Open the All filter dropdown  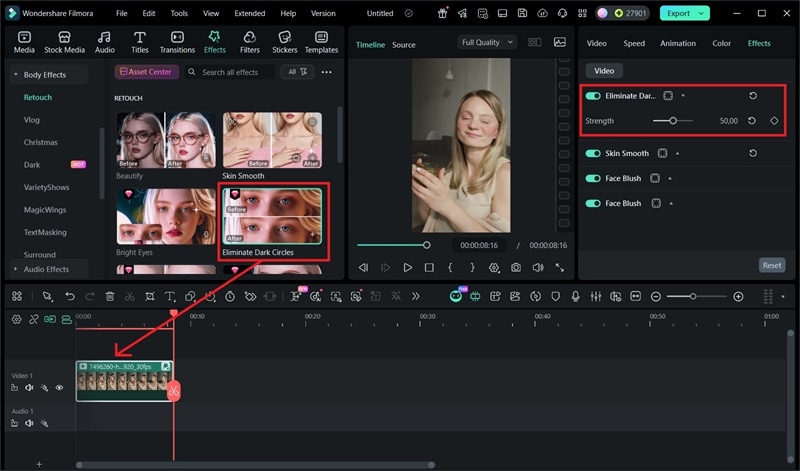click(x=298, y=72)
